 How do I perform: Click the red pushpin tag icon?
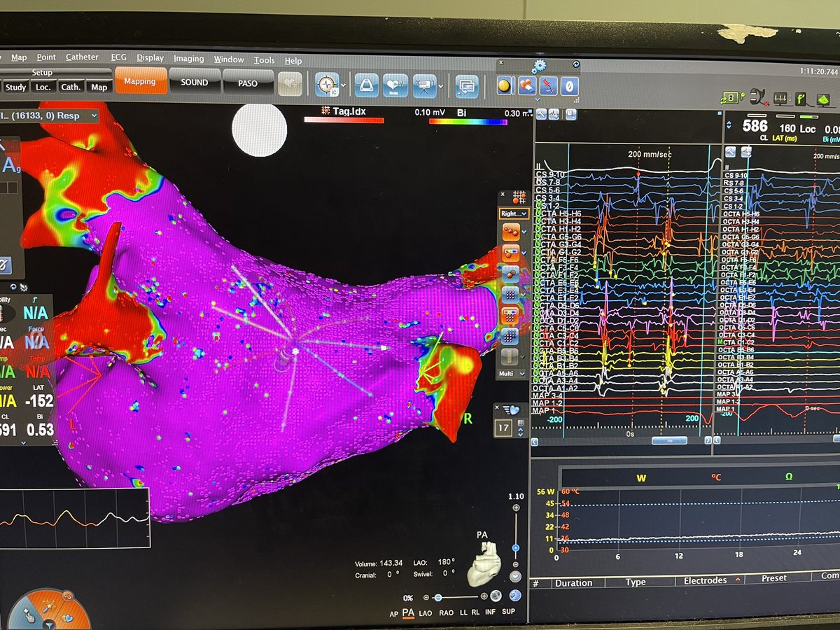549,85
